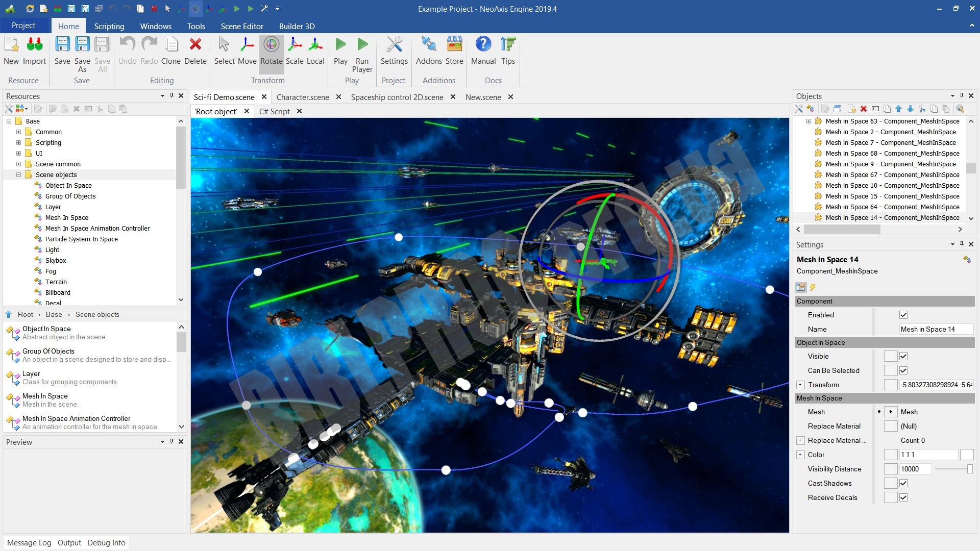
Task: Switch to the C# Script tab
Action: click(x=275, y=111)
